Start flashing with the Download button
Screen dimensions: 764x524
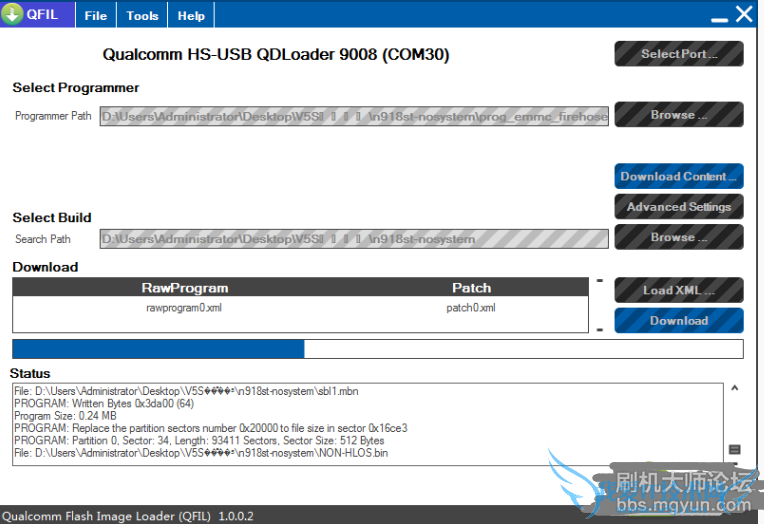point(679,320)
